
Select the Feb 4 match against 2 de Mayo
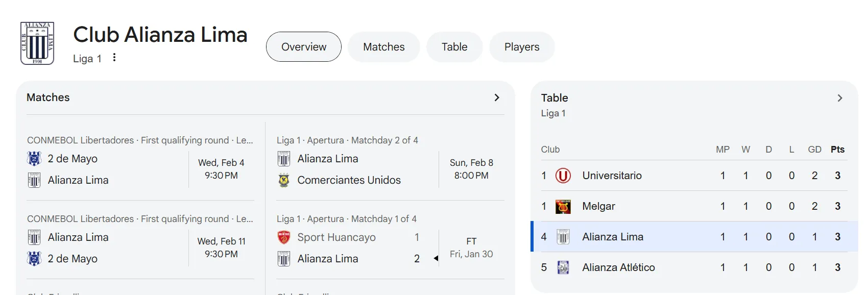tap(138, 169)
